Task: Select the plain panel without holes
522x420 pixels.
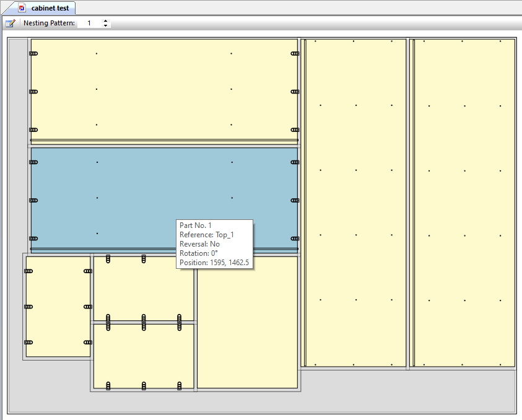Action: tap(247, 322)
